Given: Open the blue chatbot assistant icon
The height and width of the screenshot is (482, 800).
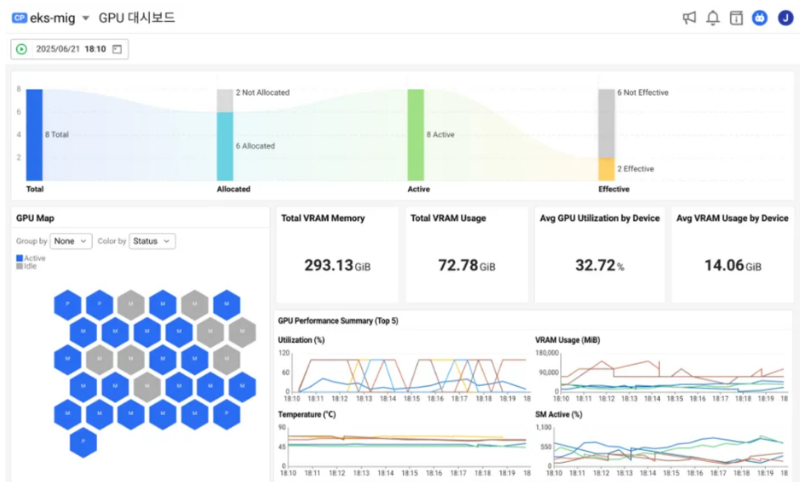Looking at the screenshot, I should click(x=760, y=18).
